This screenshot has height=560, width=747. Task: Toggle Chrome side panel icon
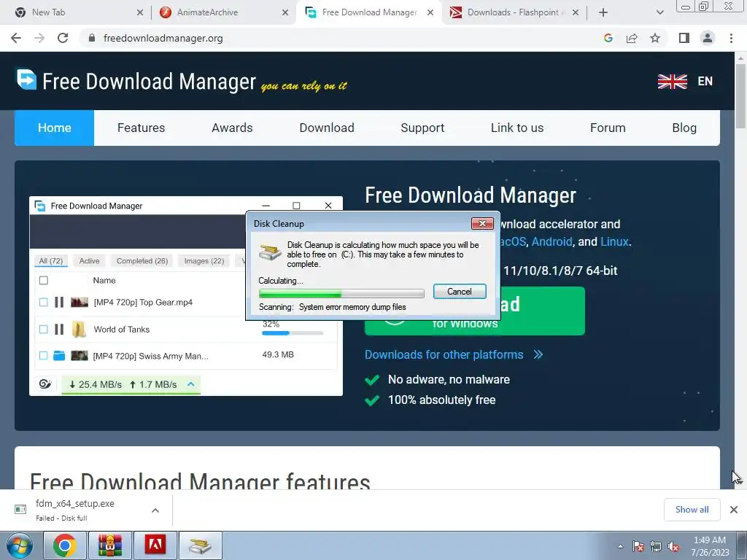pos(684,38)
